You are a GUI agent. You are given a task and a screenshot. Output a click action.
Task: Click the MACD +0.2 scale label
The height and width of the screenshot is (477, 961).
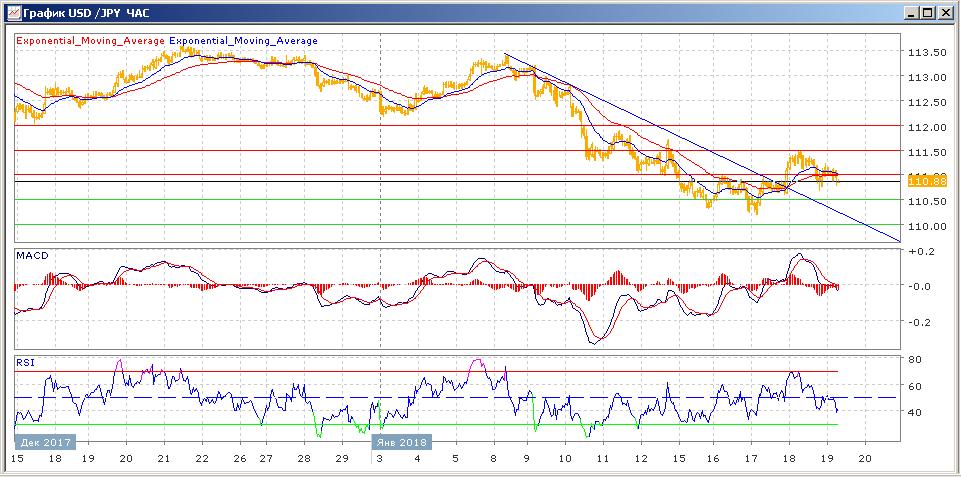[916, 251]
